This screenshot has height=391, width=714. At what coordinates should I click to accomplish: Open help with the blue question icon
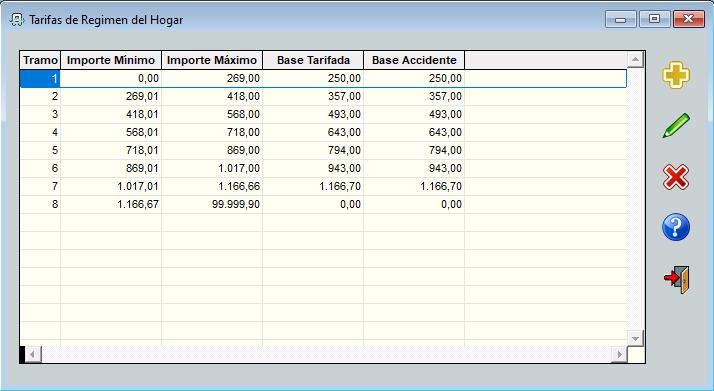click(x=676, y=227)
